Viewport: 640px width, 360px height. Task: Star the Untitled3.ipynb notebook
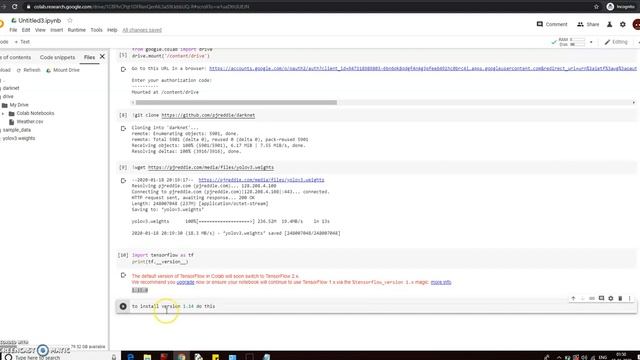70,20
